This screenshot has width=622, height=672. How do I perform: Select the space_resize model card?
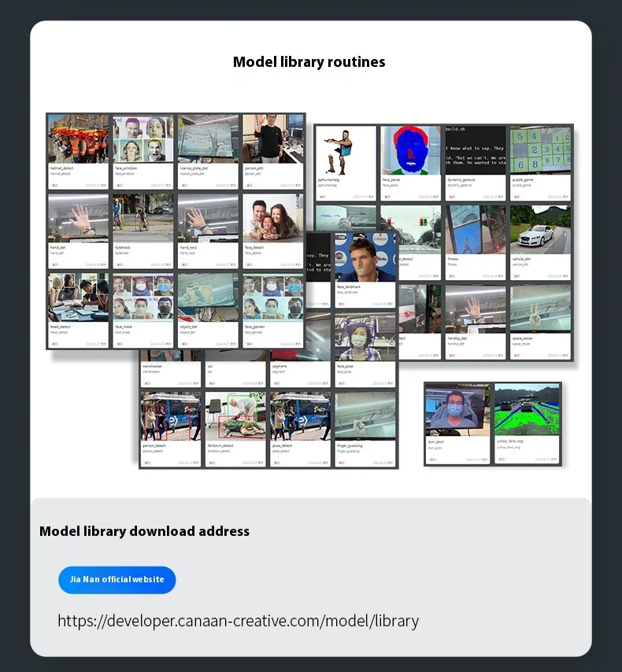click(540, 309)
